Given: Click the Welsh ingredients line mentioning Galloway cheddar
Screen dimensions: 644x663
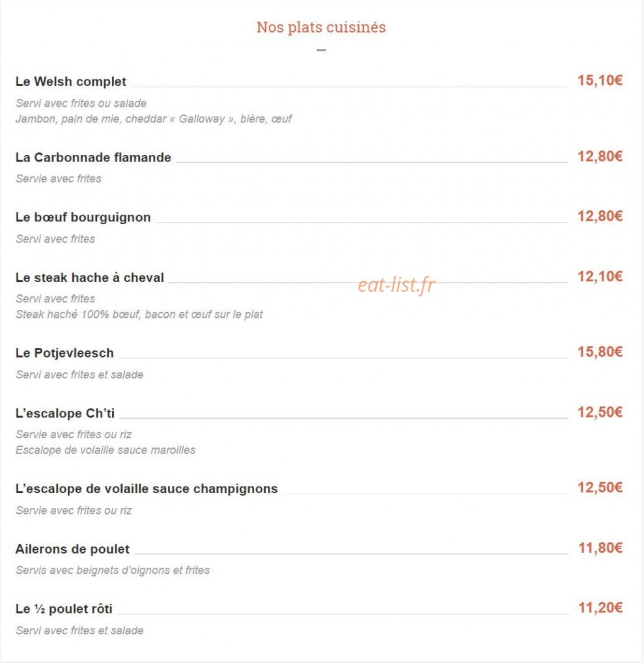Looking at the screenshot, I should 154,119.
